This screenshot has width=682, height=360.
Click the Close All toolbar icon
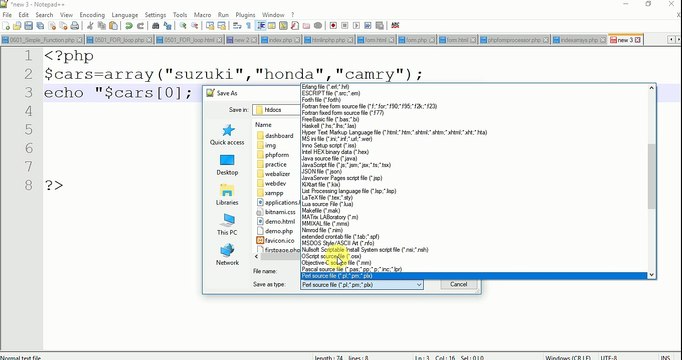63,26
